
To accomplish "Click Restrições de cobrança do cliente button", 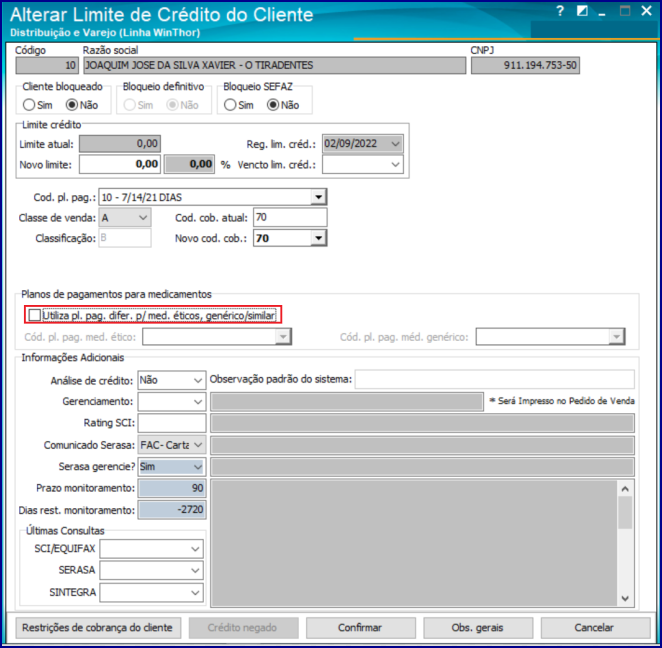I will click(98, 628).
